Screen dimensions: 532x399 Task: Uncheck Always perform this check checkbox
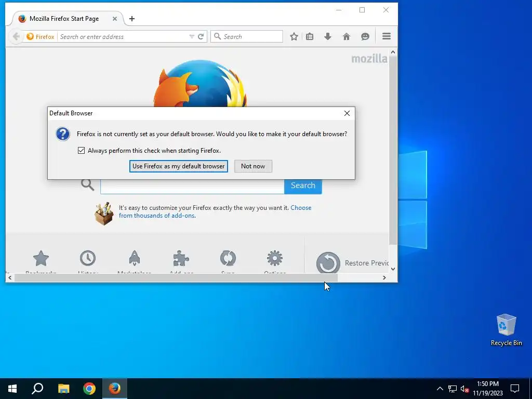coord(81,150)
